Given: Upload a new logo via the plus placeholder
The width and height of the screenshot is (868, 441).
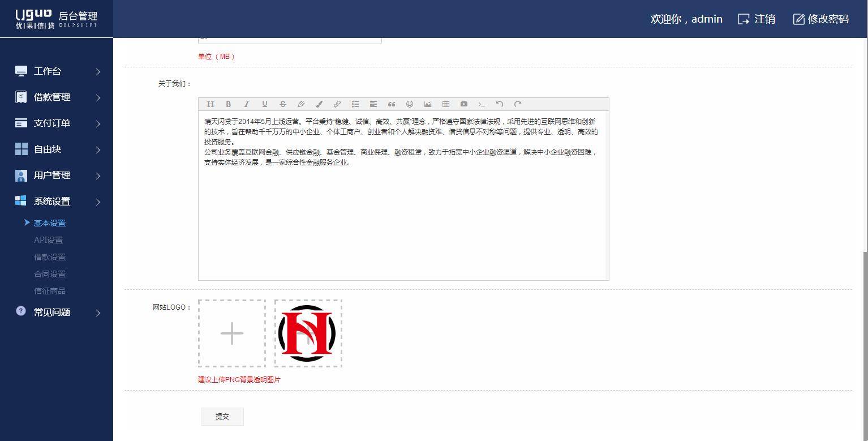Looking at the screenshot, I should (x=231, y=333).
